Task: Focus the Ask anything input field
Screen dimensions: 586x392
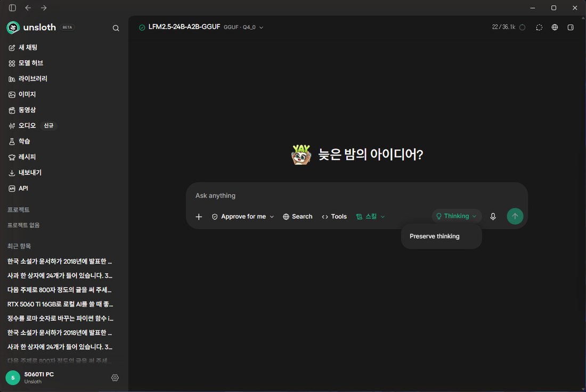Action: (x=356, y=195)
